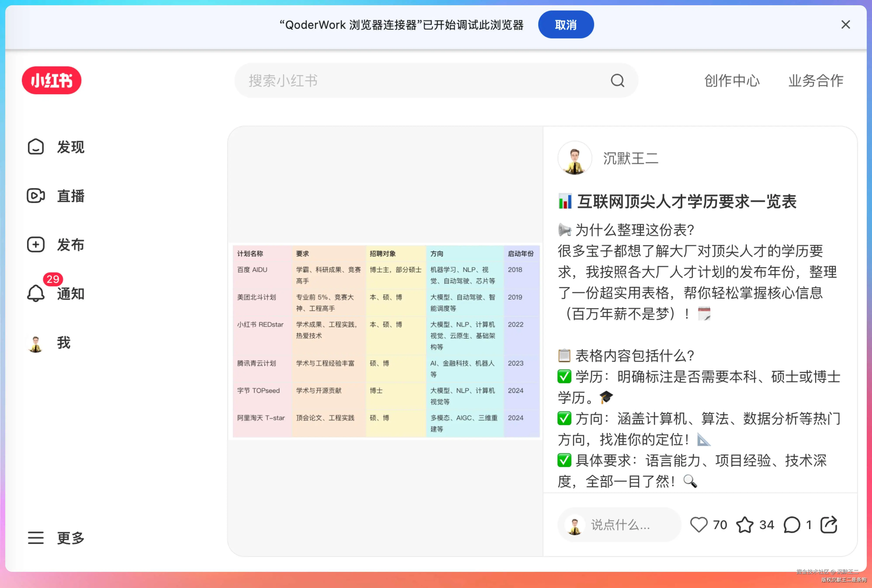Click the year cell 2018
This screenshot has height=588, width=872.
tap(515, 270)
